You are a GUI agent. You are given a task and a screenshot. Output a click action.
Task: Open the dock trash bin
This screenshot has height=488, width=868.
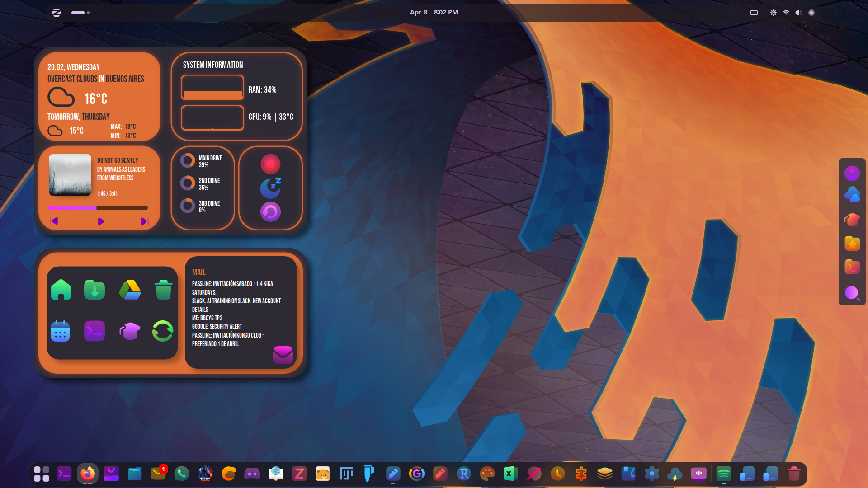click(x=794, y=474)
